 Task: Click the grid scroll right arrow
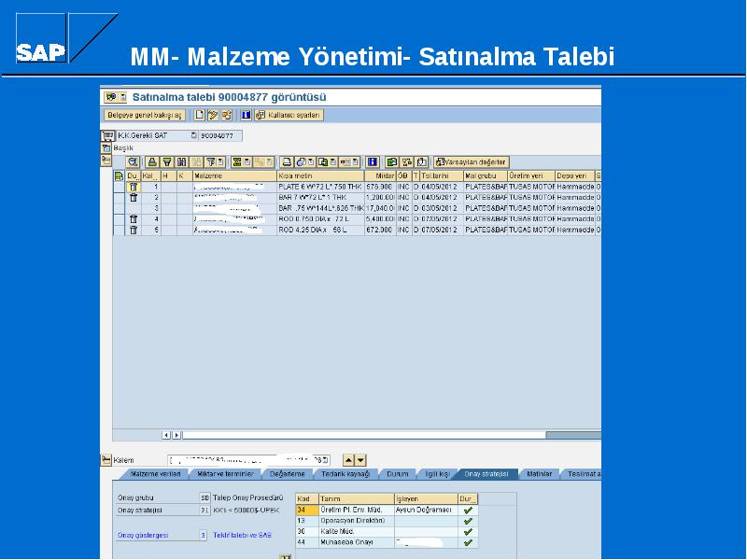click(176, 435)
